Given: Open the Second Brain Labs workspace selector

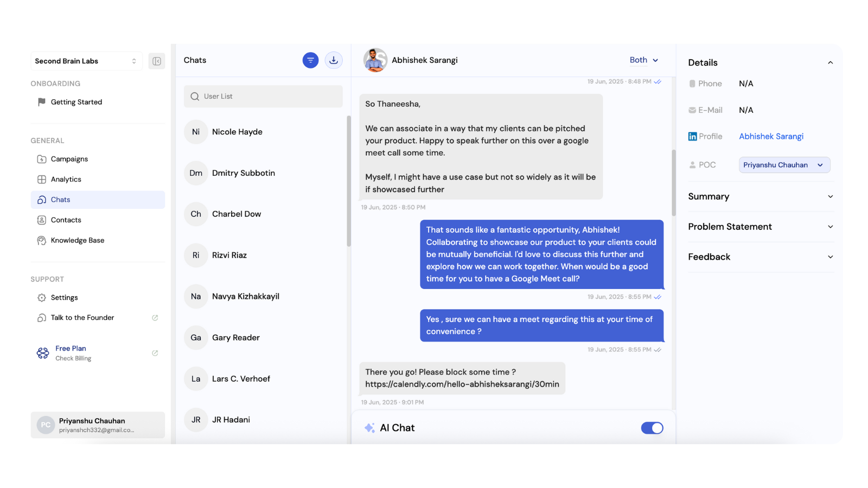Looking at the screenshot, I should 86,61.
